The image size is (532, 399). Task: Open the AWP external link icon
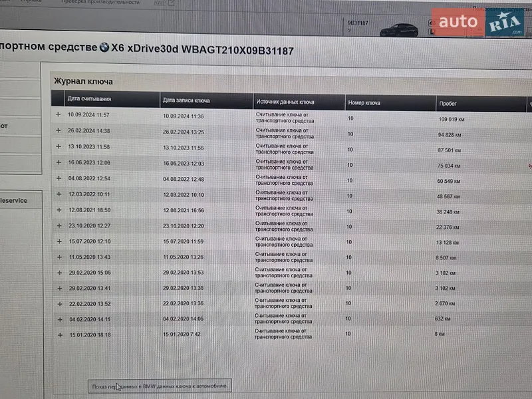(x=172, y=3)
